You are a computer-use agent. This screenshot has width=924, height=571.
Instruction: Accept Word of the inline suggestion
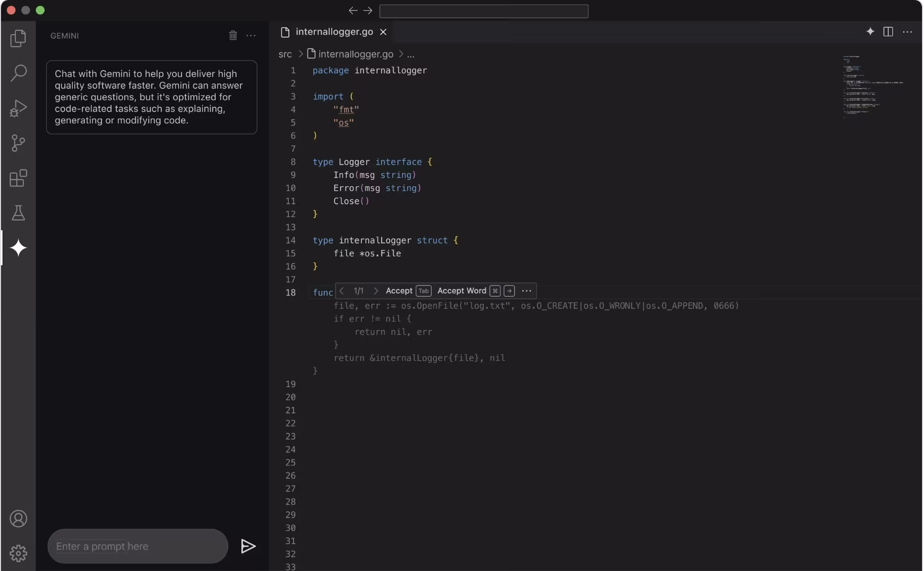[x=476, y=291]
